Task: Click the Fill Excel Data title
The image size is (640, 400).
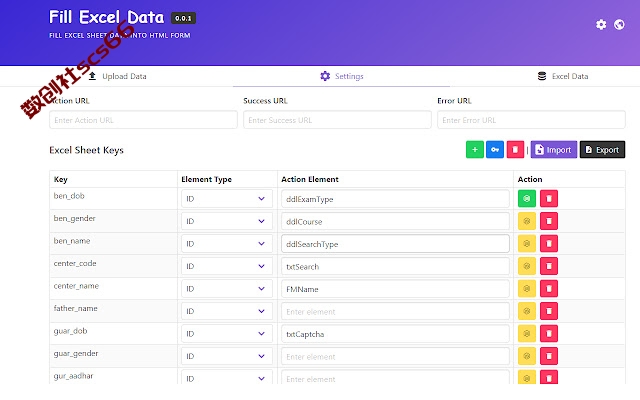Action: [107, 17]
